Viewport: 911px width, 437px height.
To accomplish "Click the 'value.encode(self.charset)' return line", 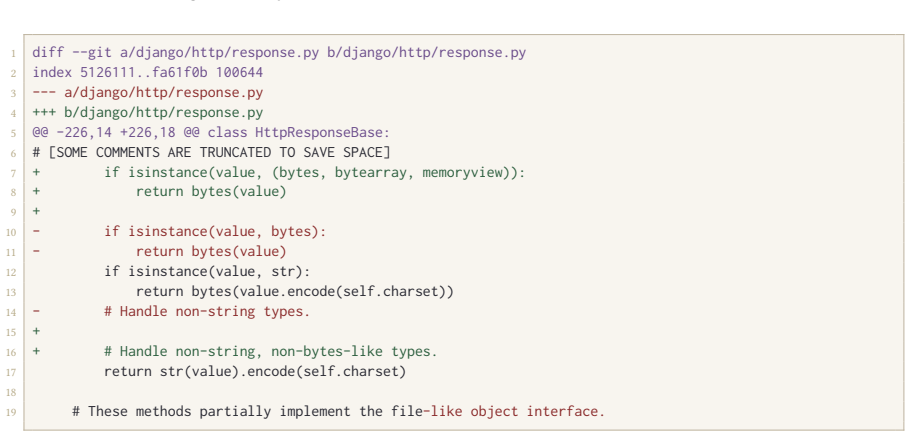I will (295, 292).
